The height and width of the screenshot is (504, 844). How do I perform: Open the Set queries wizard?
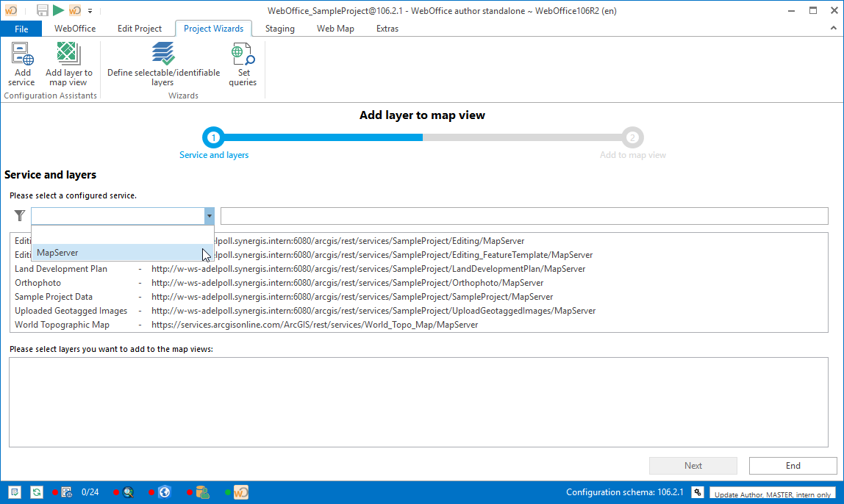click(x=243, y=65)
